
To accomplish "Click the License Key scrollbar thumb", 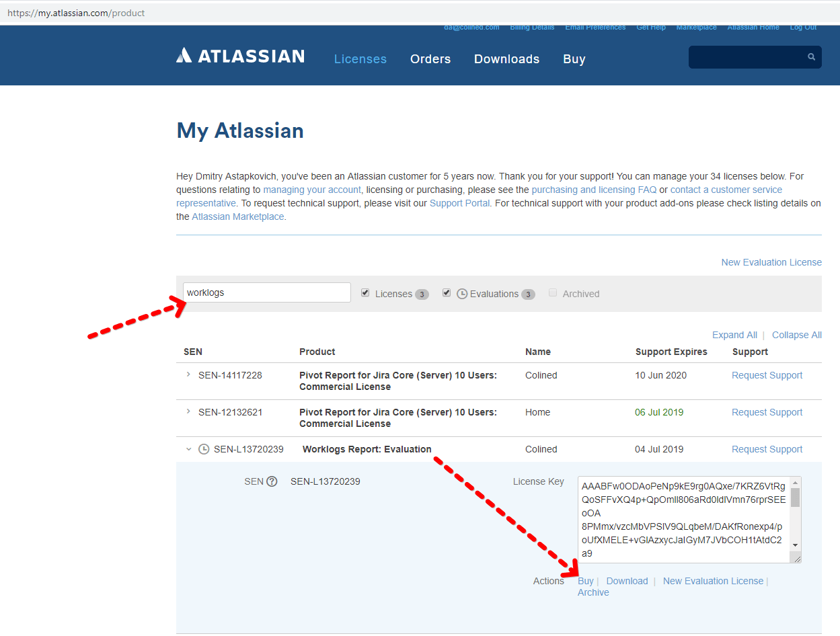I will coord(796,498).
